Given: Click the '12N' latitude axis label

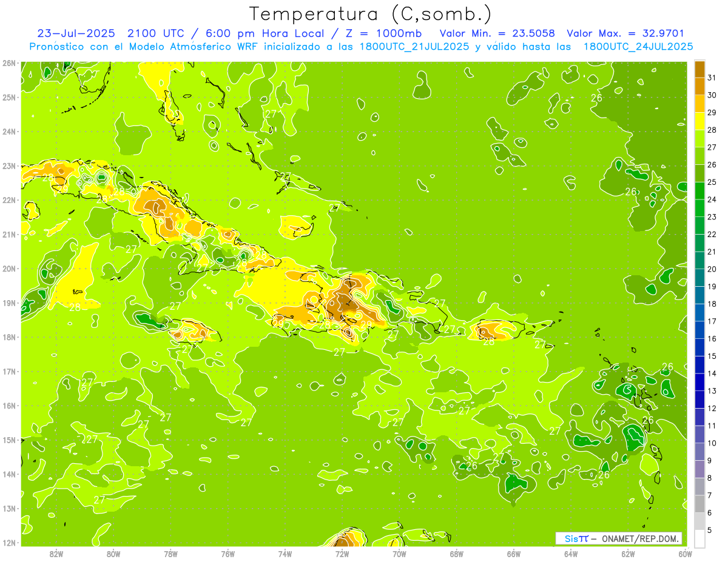Looking at the screenshot, I should pyautogui.click(x=9, y=543).
